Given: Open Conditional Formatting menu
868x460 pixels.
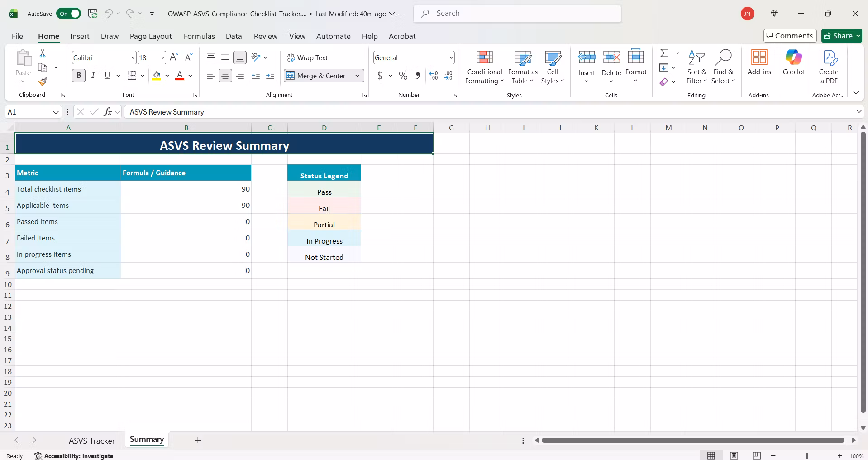Looking at the screenshot, I should pos(484,67).
